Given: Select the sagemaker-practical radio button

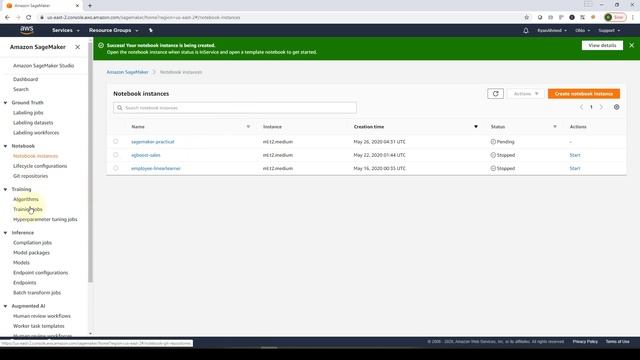Looking at the screenshot, I should [116, 141].
